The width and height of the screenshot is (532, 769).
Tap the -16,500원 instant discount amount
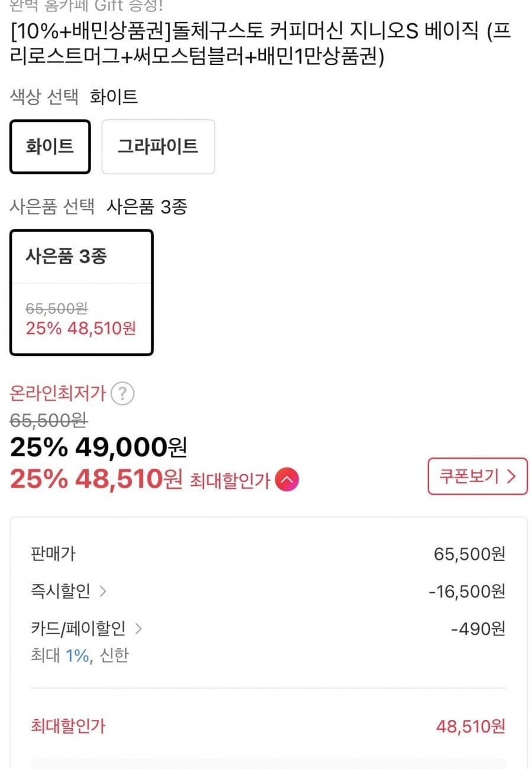[x=466, y=591]
